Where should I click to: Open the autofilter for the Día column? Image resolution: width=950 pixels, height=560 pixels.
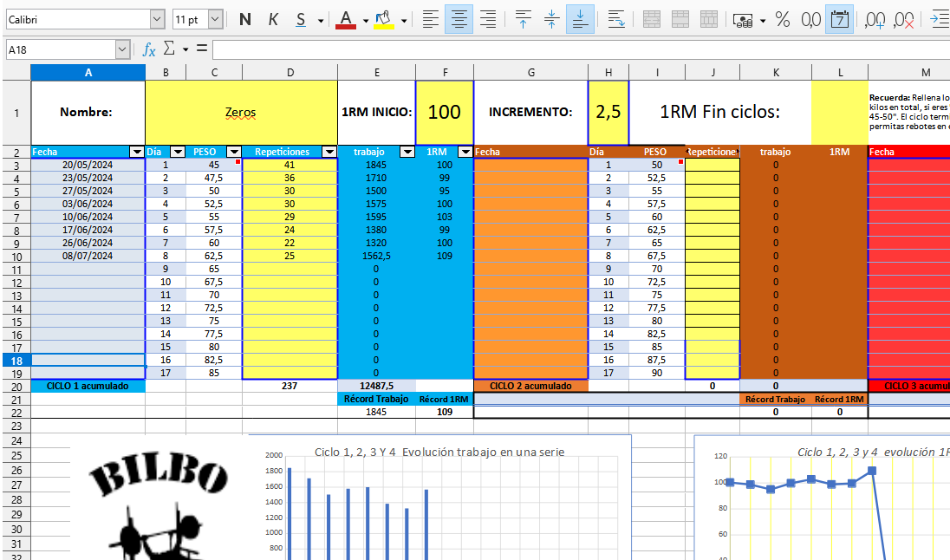pos(178,152)
